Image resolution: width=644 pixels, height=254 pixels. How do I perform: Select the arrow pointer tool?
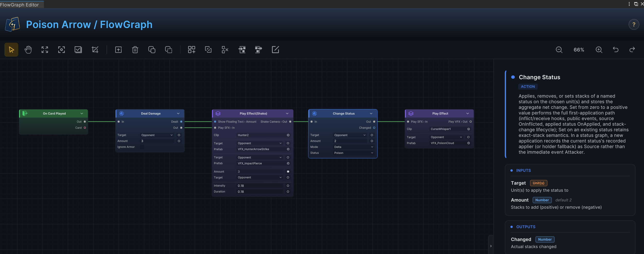tap(11, 50)
